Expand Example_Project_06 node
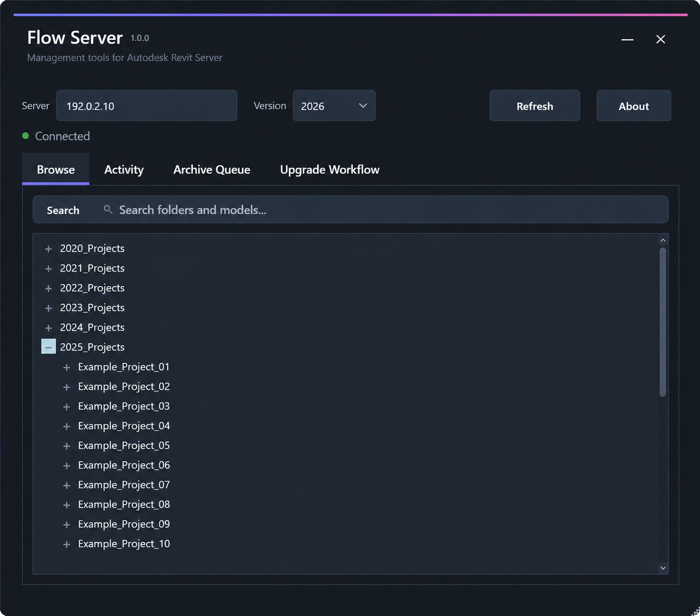 point(67,466)
